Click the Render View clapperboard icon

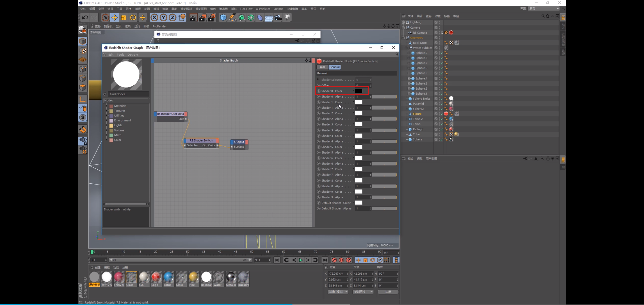(193, 18)
